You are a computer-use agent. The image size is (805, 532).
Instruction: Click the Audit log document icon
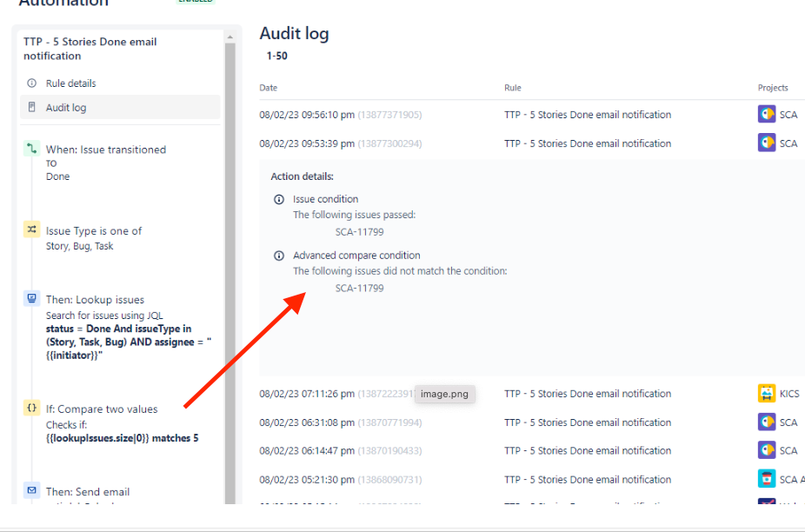pyautogui.click(x=32, y=107)
